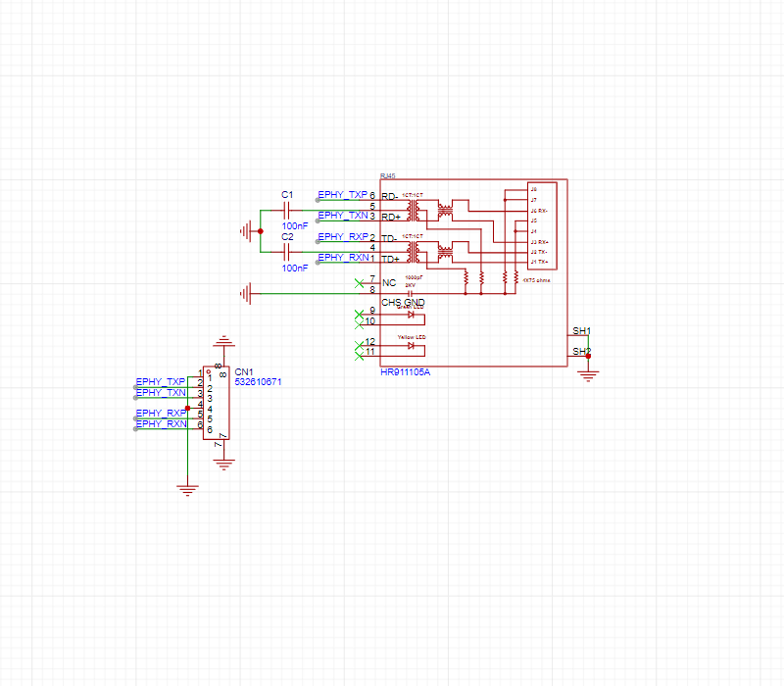Image resolution: width=784 pixels, height=686 pixels.
Task: Select the ground symbol above connector CN1
Action: point(224,342)
